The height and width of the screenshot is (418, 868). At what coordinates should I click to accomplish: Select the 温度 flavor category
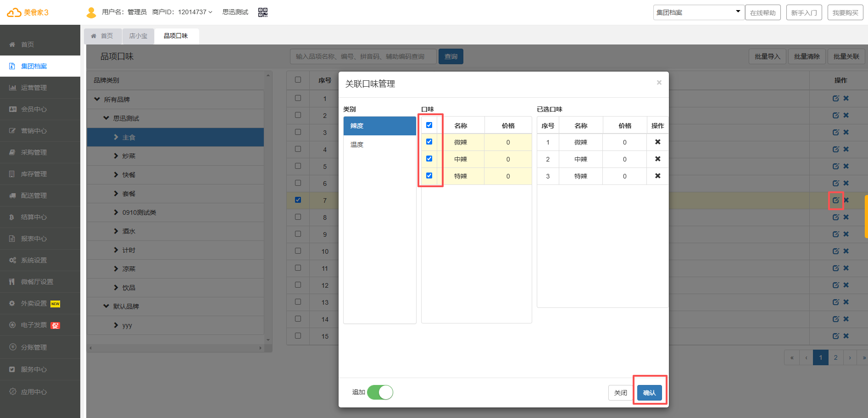tap(357, 145)
